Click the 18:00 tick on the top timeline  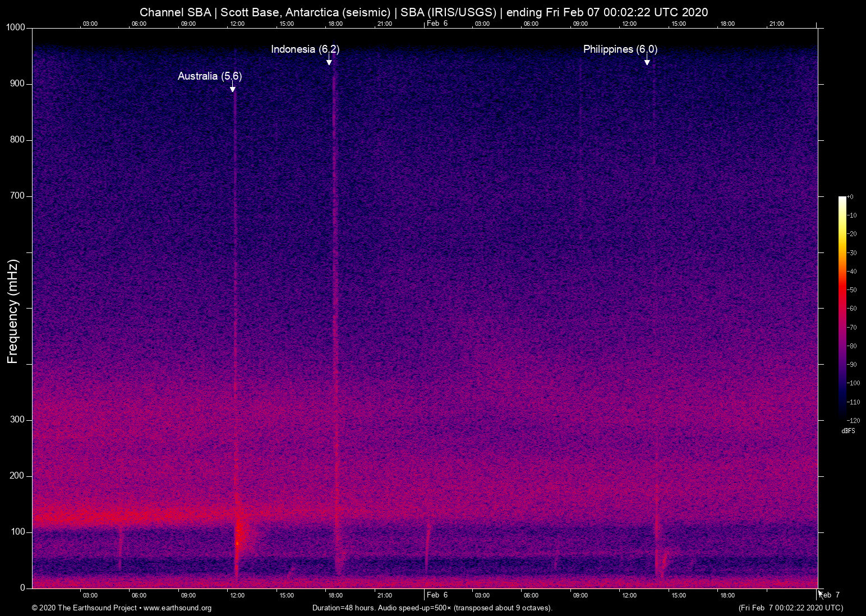335,24
